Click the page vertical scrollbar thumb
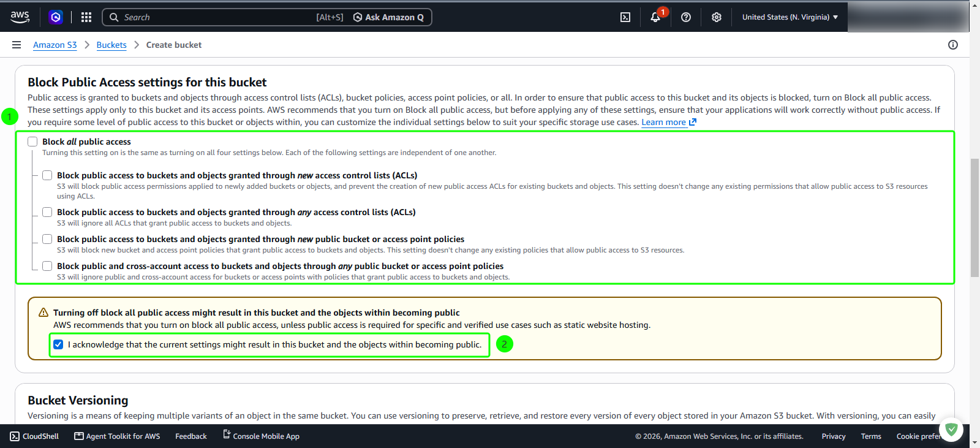 (x=974, y=218)
